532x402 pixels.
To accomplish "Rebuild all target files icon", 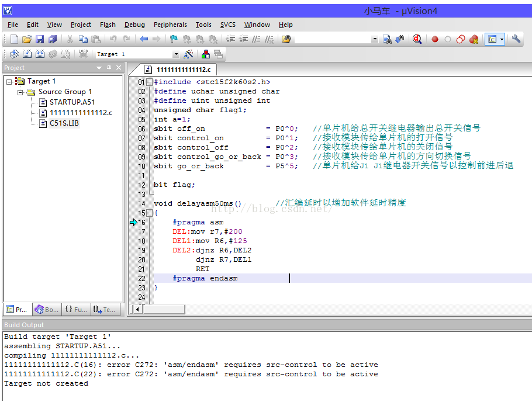I will tap(40, 54).
